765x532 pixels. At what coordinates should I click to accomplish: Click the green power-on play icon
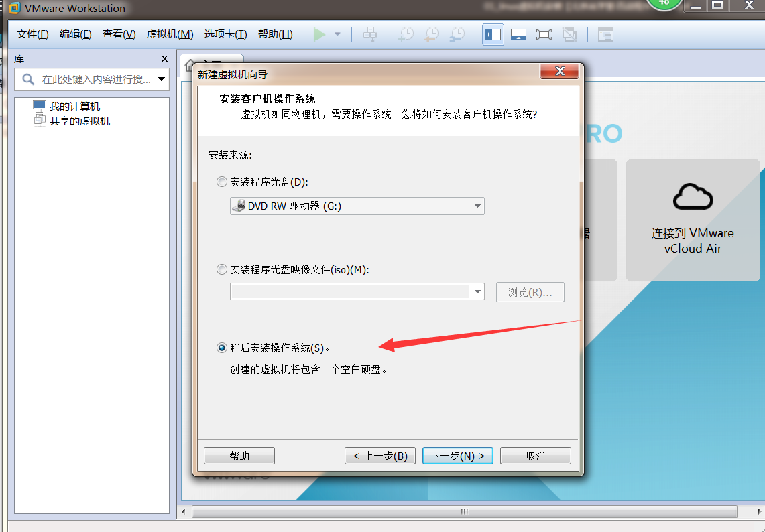point(320,35)
